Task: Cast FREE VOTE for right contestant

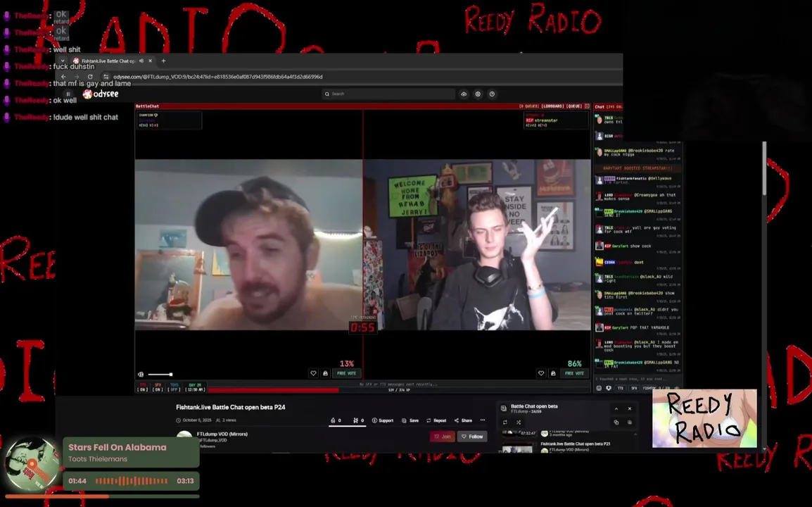Action: point(574,373)
